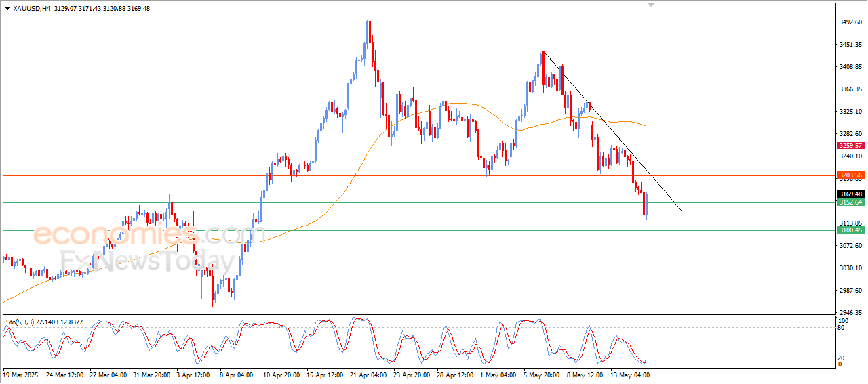This screenshot has height=384, width=868.
Task: Click the stochastic scale value 20
Action: pos(843,358)
